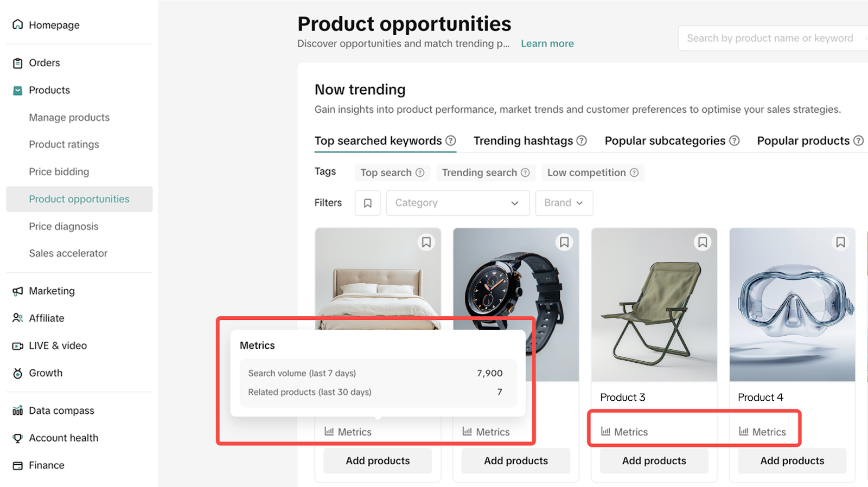Select the Orders icon in the sidebar

click(x=18, y=62)
